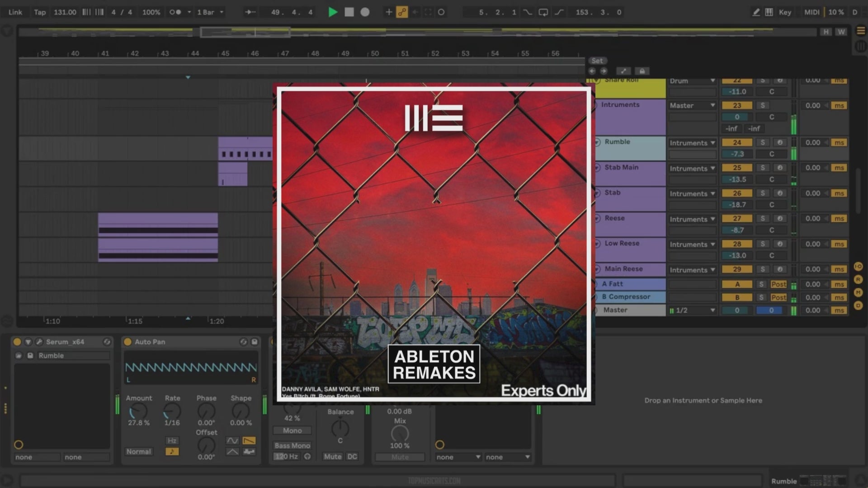
Task: Solo the Rumble track
Action: [x=763, y=142]
